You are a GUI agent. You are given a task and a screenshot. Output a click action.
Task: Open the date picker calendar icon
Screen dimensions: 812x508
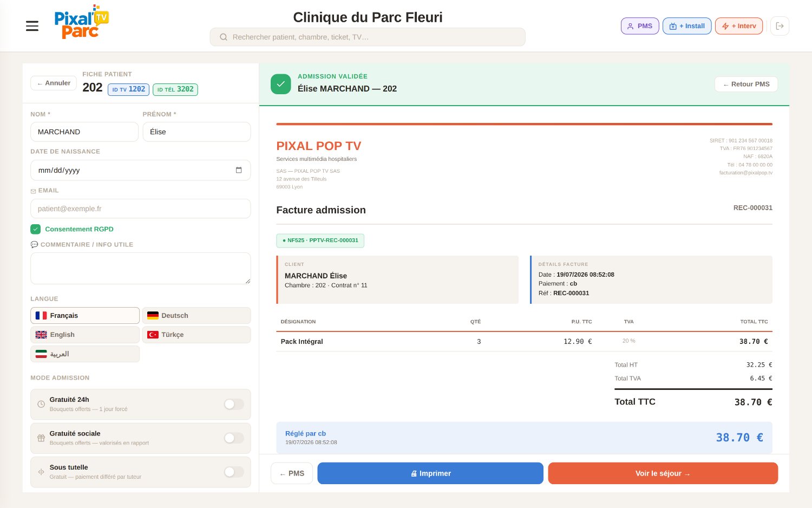[239, 170]
